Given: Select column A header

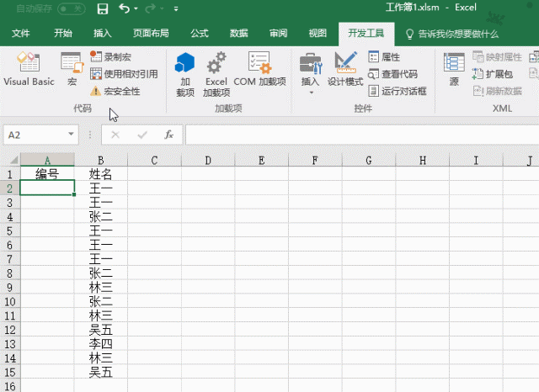Looking at the screenshot, I should (47, 160).
